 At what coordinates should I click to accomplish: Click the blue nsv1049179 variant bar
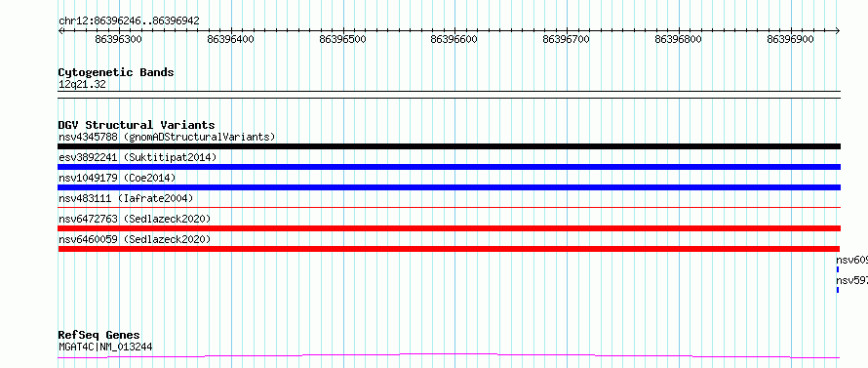[x=449, y=187]
